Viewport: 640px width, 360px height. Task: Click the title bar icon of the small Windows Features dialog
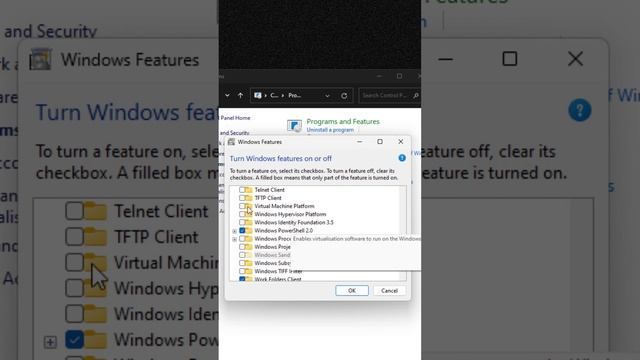click(231, 142)
